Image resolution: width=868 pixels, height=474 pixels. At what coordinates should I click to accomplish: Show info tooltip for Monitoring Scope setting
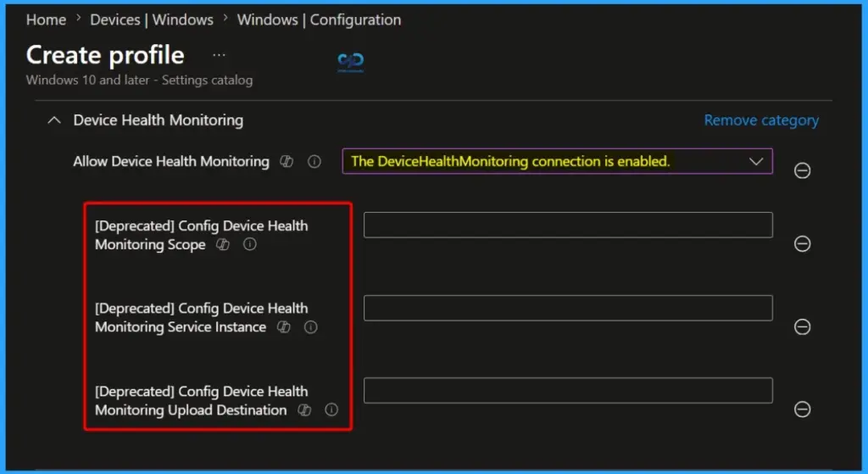250,244
